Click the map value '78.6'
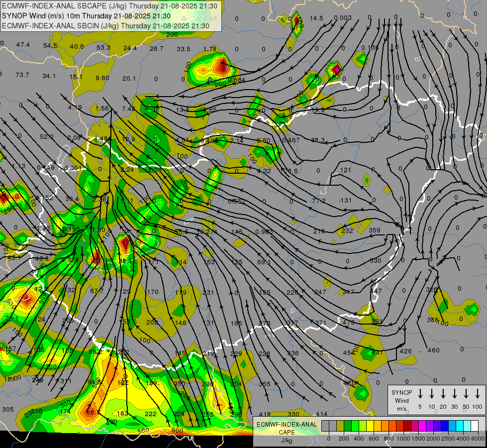This screenshot has width=487, height=448. click(x=291, y=171)
